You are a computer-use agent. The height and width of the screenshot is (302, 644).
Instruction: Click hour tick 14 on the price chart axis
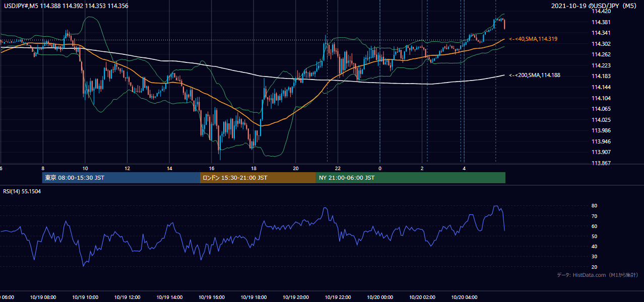click(x=169, y=168)
